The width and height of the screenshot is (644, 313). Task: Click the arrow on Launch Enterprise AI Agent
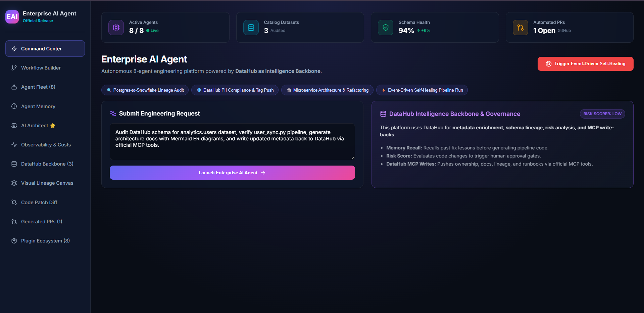[263, 173]
